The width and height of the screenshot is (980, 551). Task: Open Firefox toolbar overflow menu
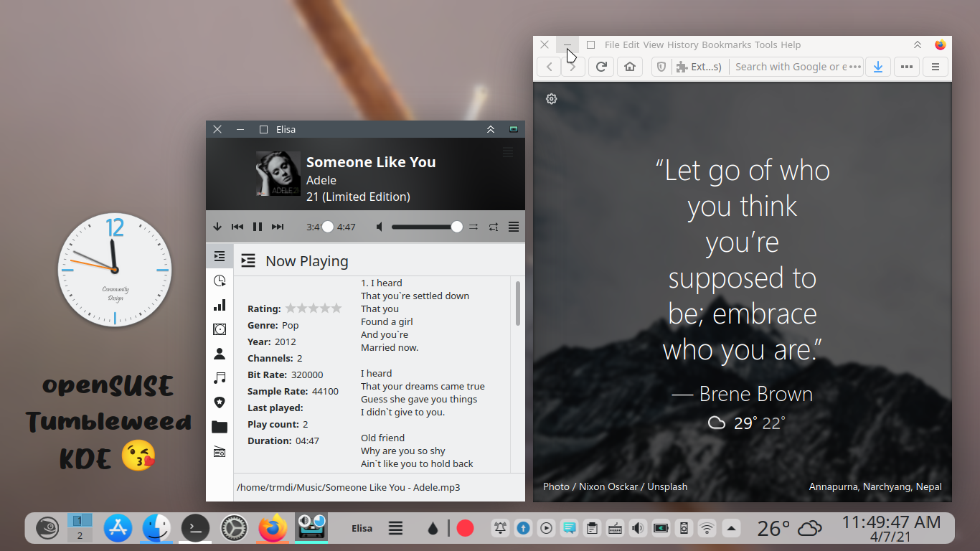point(907,67)
